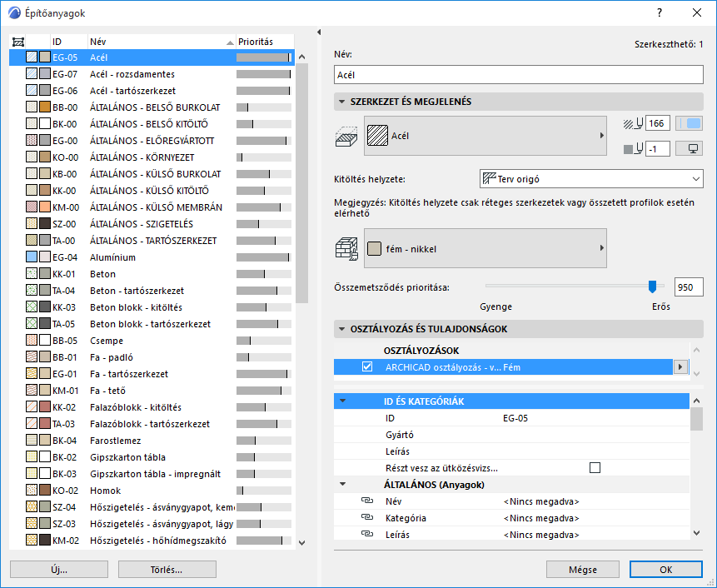Image resolution: width=717 pixels, height=588 pixels.
Task: Open Kitöltés helyzete Terv origó dropdown
Action: coord(591,179)
